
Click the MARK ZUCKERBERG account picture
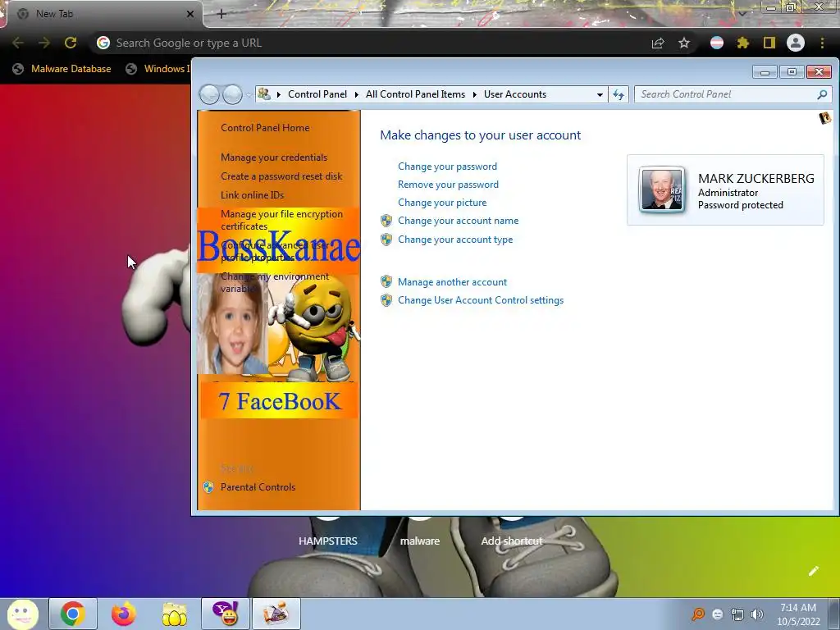662,189
